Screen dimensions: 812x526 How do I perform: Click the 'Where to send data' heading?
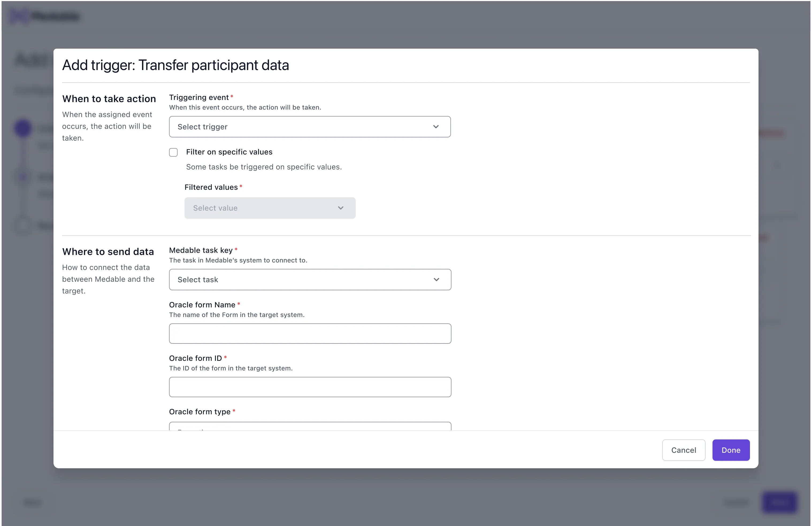tap(108, 252)
